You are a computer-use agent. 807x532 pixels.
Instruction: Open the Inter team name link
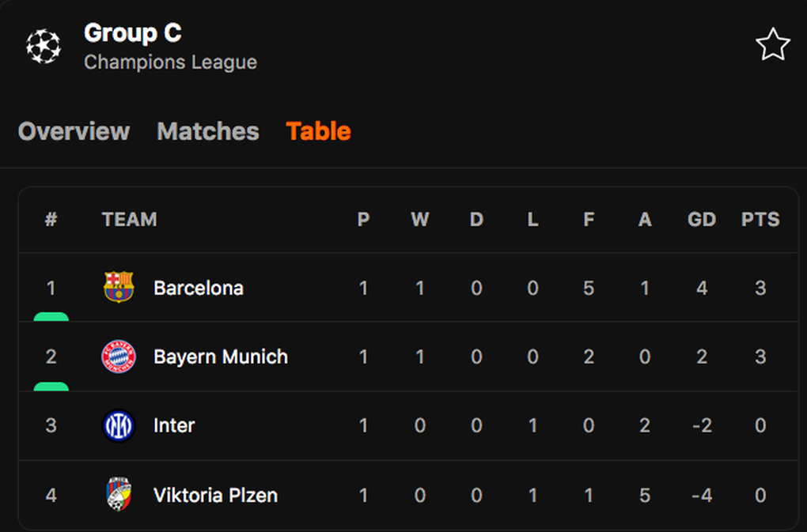pos(174,425)
